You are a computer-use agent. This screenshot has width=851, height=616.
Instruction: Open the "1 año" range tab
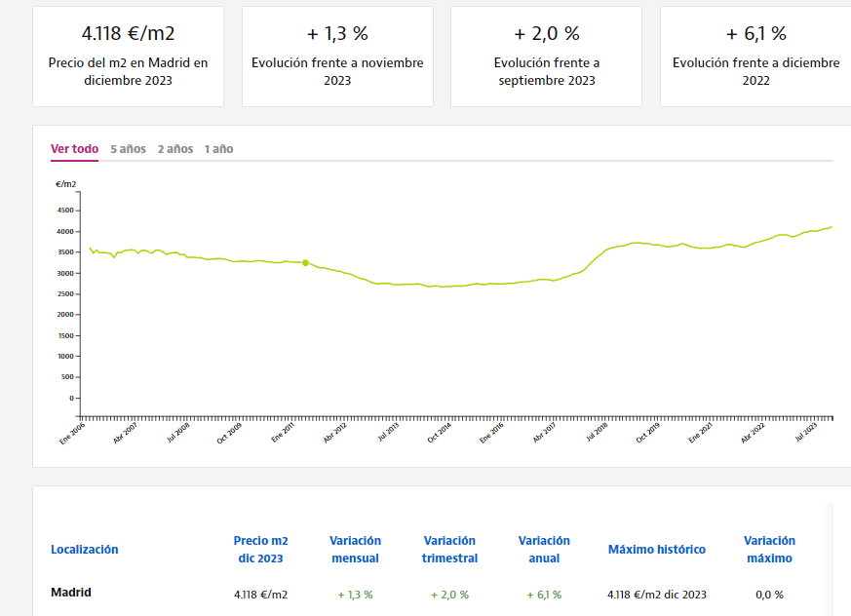218,149
